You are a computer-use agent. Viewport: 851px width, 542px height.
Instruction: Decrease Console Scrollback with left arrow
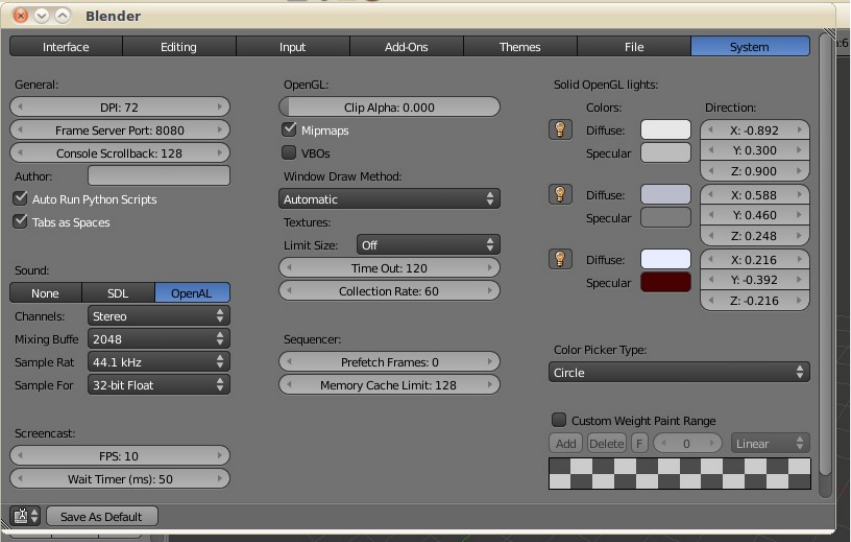tap(20, 153)
